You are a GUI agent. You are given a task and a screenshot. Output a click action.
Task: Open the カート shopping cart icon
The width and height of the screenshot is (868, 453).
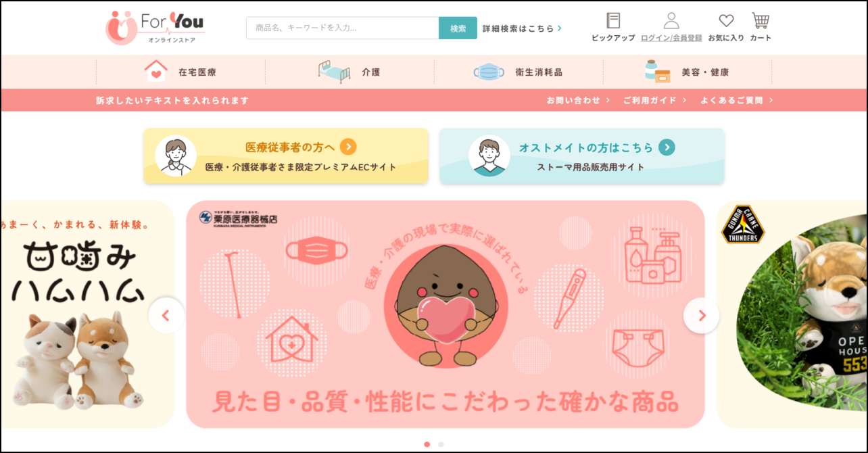(761, 20)
